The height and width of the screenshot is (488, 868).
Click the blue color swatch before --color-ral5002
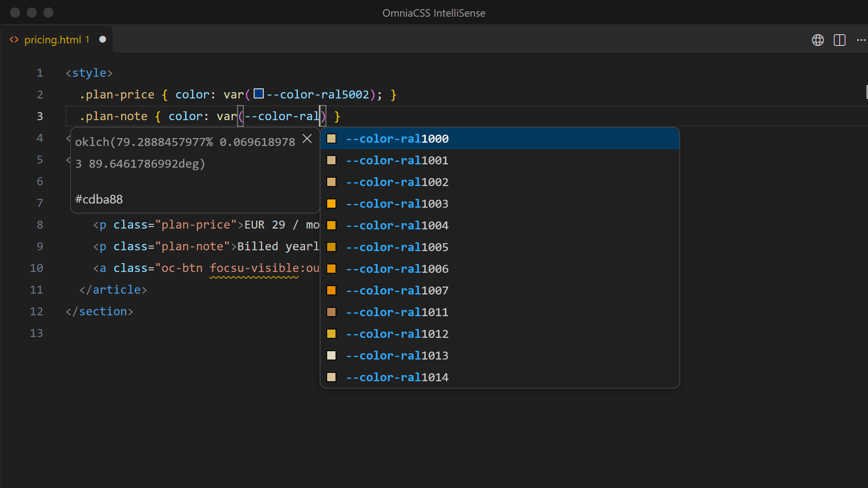[x=259, y=93]
